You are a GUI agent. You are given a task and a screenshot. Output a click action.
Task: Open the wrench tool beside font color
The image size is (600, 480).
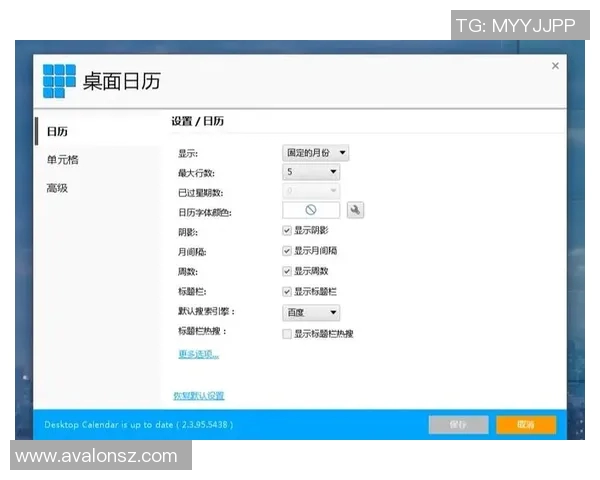pyautogui.click(x=355, y=210)
